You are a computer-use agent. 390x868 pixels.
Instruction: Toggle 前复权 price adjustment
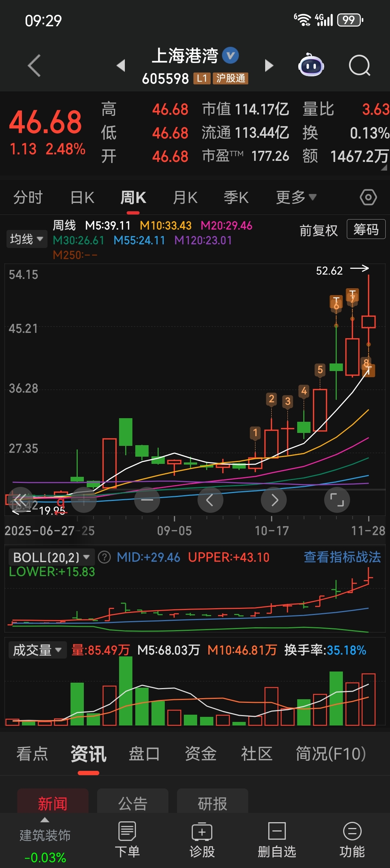pos(319,230)
